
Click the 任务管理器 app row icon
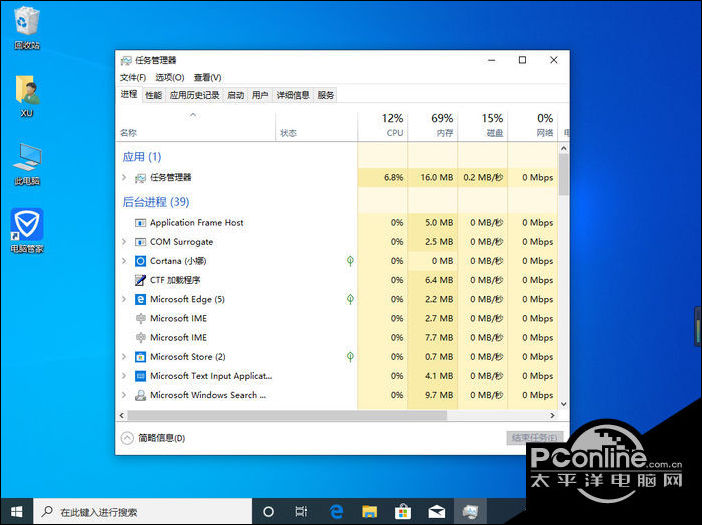pos(140,178)
